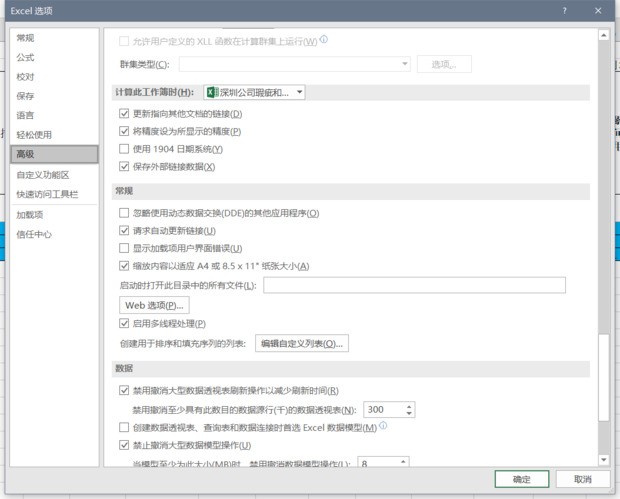Image resolution: width=620 pixels, height=499 pixels.
Task: Confirm settings with 确定 button
Action: click(522, 480)
